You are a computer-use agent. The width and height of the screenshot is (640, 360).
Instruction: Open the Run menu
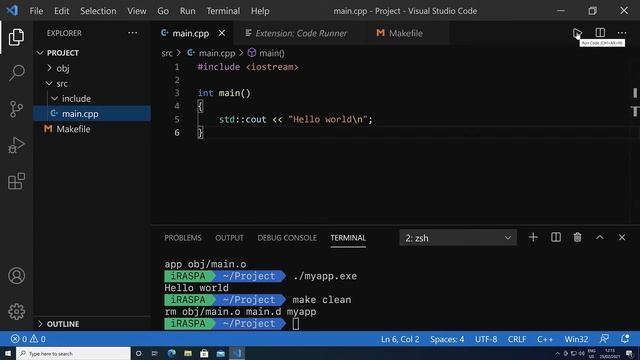click(x=187, y=11)
